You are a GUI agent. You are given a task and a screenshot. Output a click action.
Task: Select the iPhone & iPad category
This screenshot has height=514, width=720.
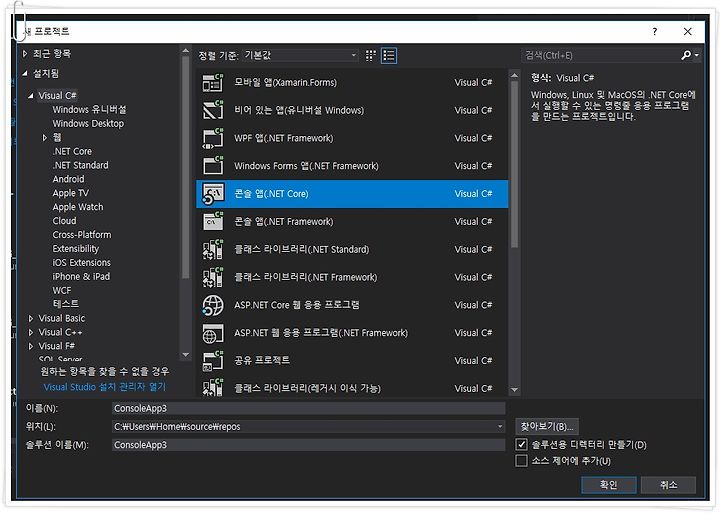[x=81, y=277]
